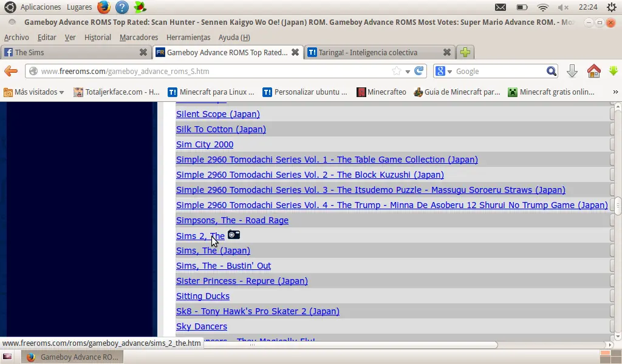Open Simpsons, The - Road Rage link
This screenshot has width=622, height=364.
click(x=232, y=220)
